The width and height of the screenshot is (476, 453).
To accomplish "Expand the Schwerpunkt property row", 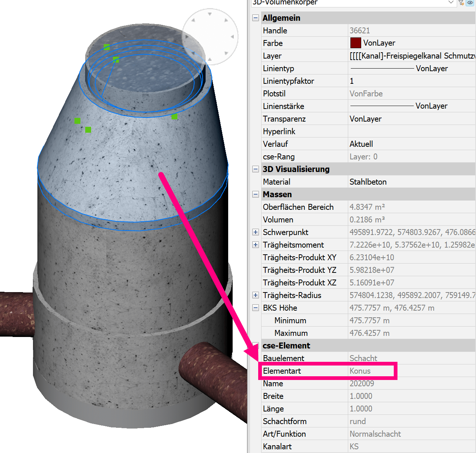I will pyautogui.click(x=256, y=232).
